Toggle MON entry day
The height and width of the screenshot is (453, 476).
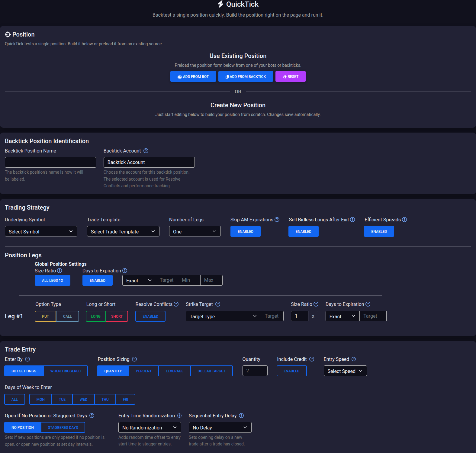tap(40, 399)
